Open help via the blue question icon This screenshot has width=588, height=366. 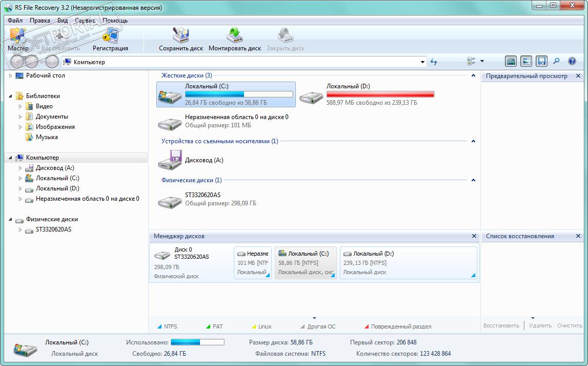click(x=572, y=61)
